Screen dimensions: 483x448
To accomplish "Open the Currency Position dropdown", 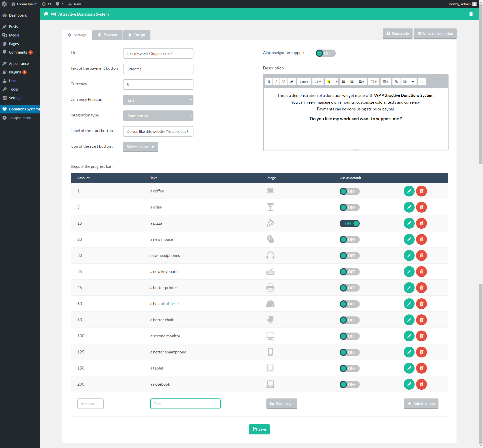I will pyautogui.click(x=158, y=100).
